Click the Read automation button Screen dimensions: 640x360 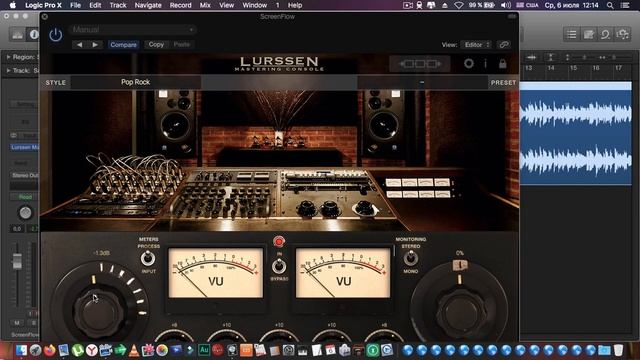click(25, 197)
